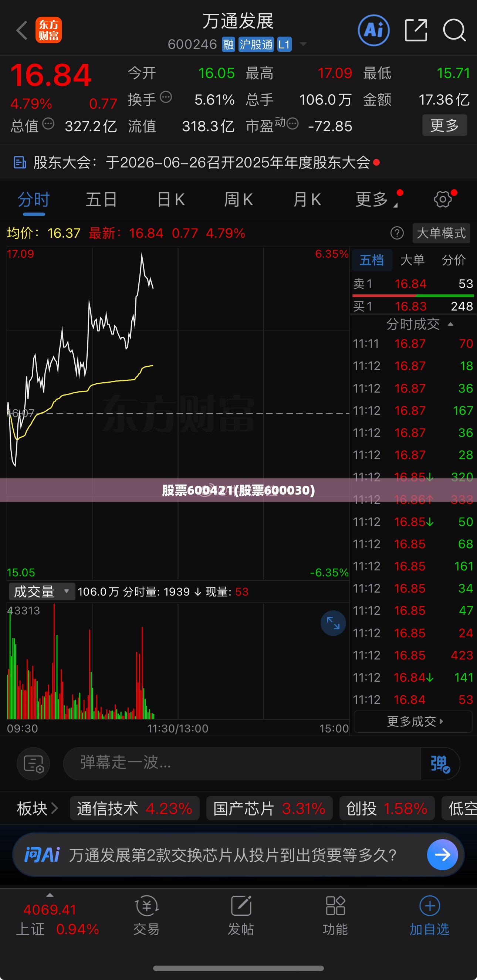Open 更多成交 trade list link
This screenshot has width=477, height=980.
pyautogui.click(x=413, y=721)
